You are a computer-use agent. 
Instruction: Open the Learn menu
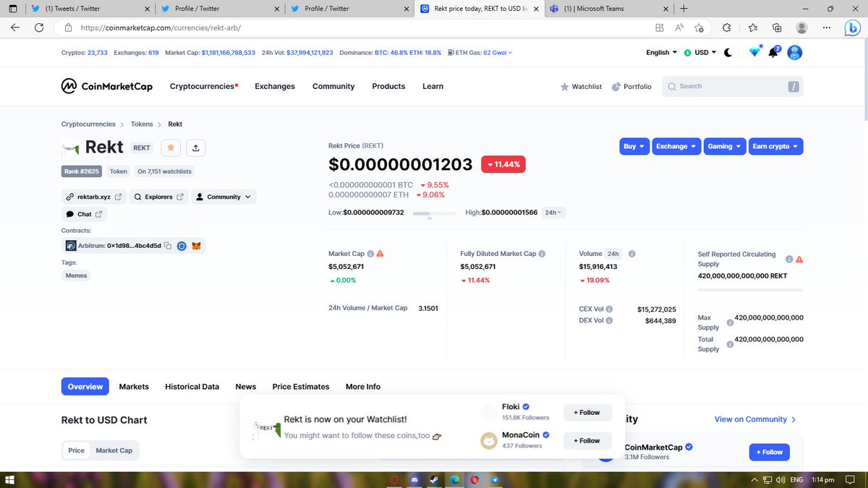433,86
